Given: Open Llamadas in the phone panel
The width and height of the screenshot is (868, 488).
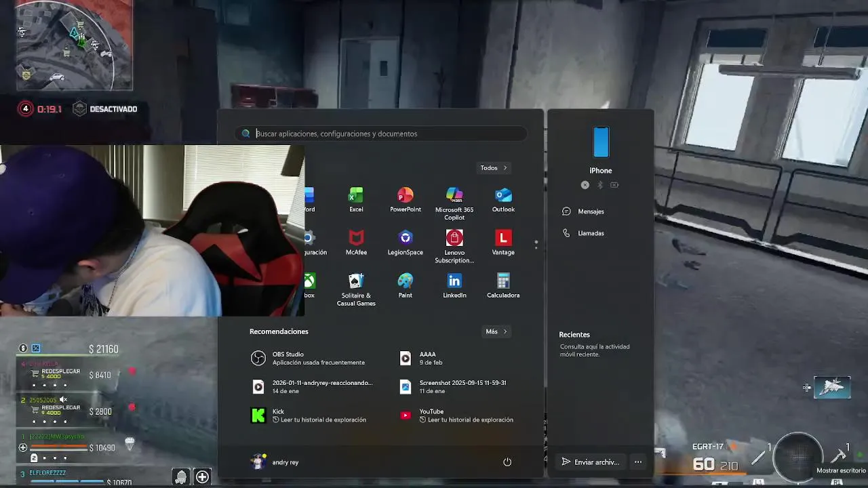Looking at the screenshot, I should pos(583,233).
